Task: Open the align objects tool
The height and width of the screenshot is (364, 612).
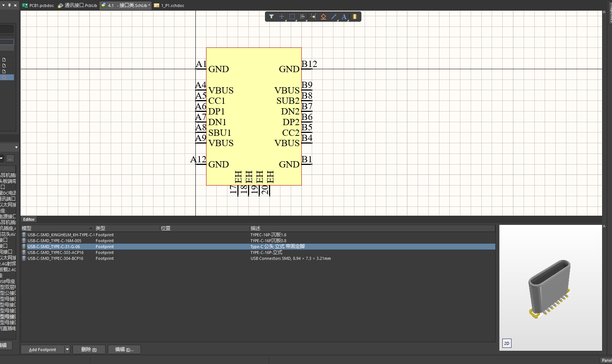Action: [x=303, y=17]
